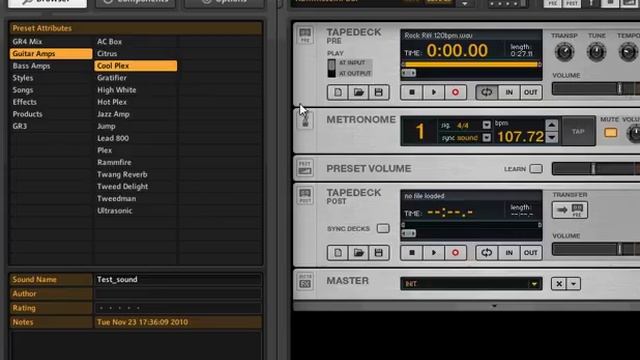The width and height of the screenshot is (640, 360).
Task: Open file folder in Tapedeck Pre
Action: [x=358, y=92]
